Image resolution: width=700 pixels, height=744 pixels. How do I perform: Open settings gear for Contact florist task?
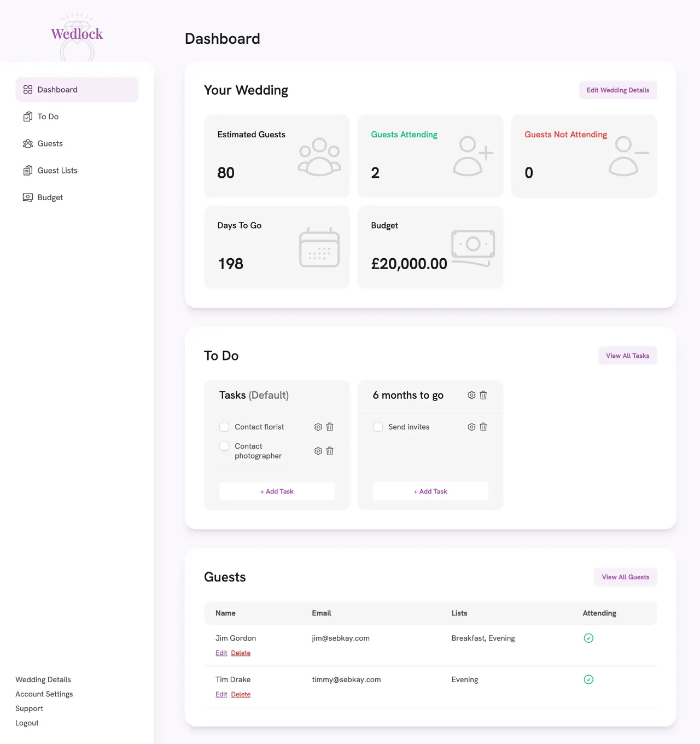318,427
